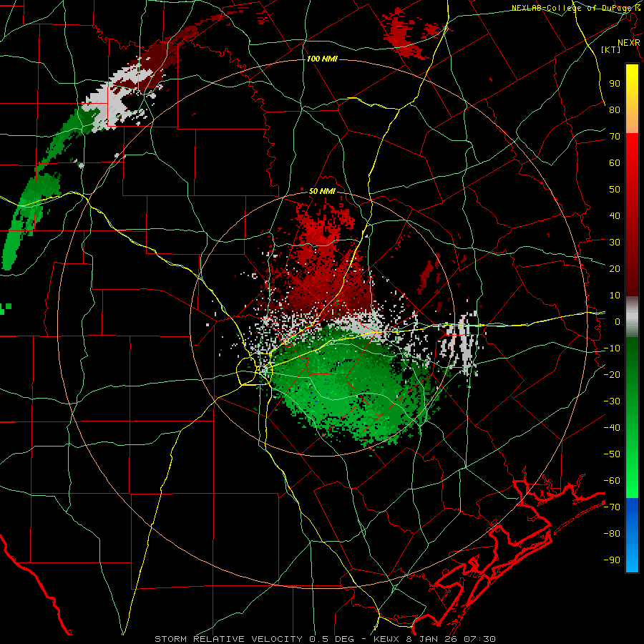Click the KEWX radar identifier in caption
This screenshot has height=644, width=644.
[x=388, y=639]
